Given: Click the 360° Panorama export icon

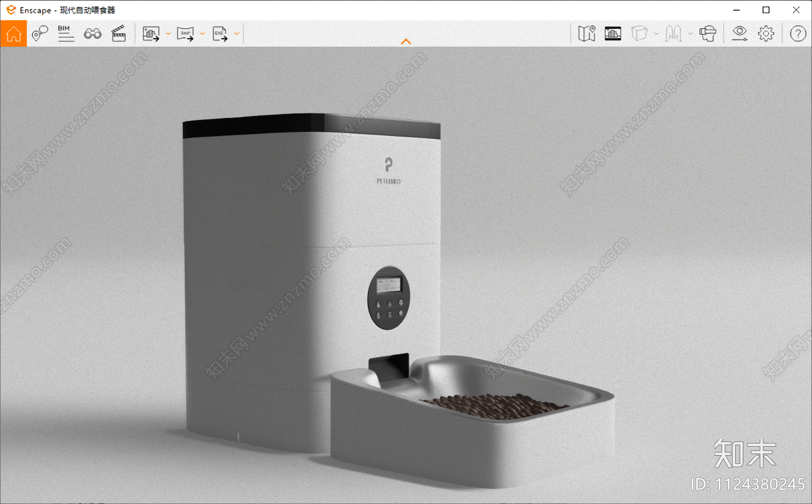Looking at the screenshot, I should click(185, 34).
